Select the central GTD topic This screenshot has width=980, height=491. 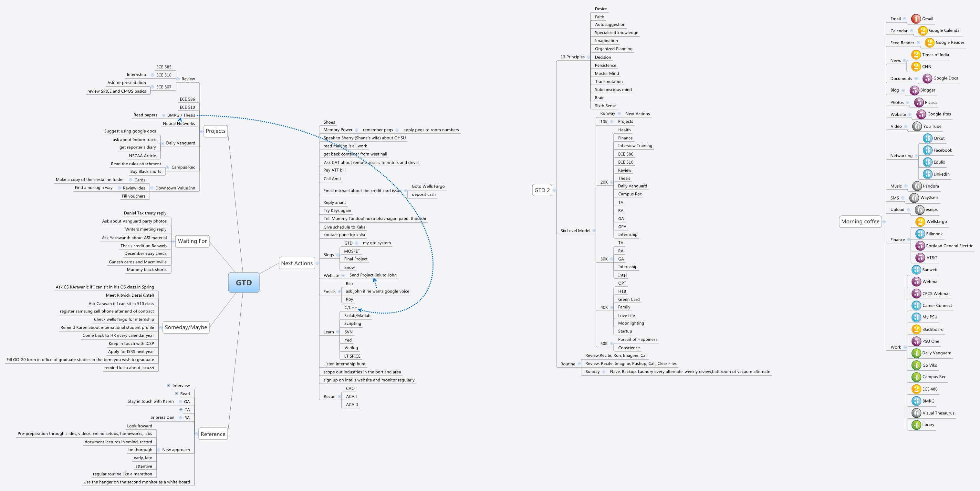point(244,282)
